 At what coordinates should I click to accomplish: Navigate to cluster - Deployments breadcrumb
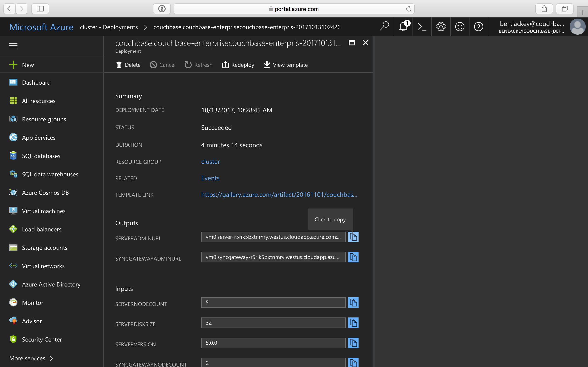[109, 27]
